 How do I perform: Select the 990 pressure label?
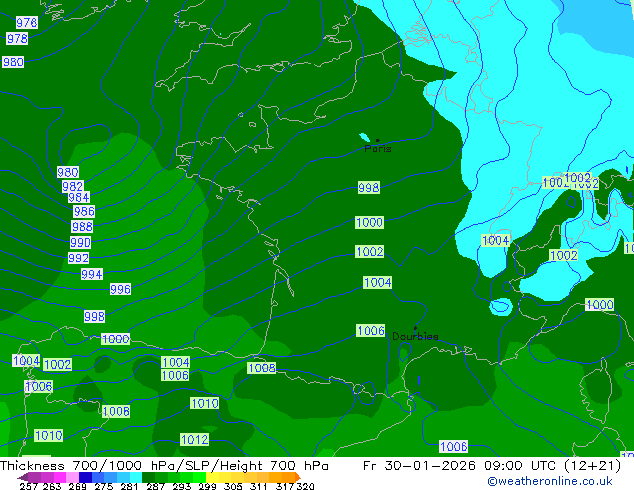(x=80, y=243)
